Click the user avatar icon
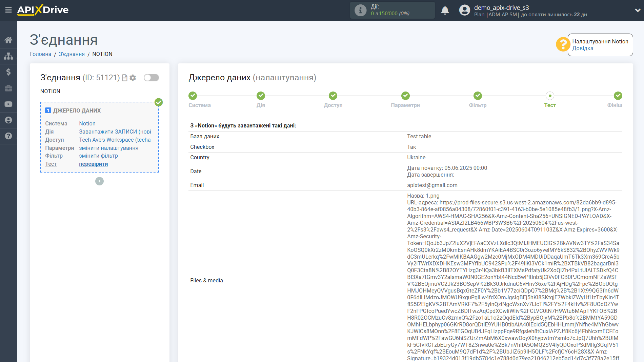This screenshot has width=644, height=362. (x=465, y=10)
